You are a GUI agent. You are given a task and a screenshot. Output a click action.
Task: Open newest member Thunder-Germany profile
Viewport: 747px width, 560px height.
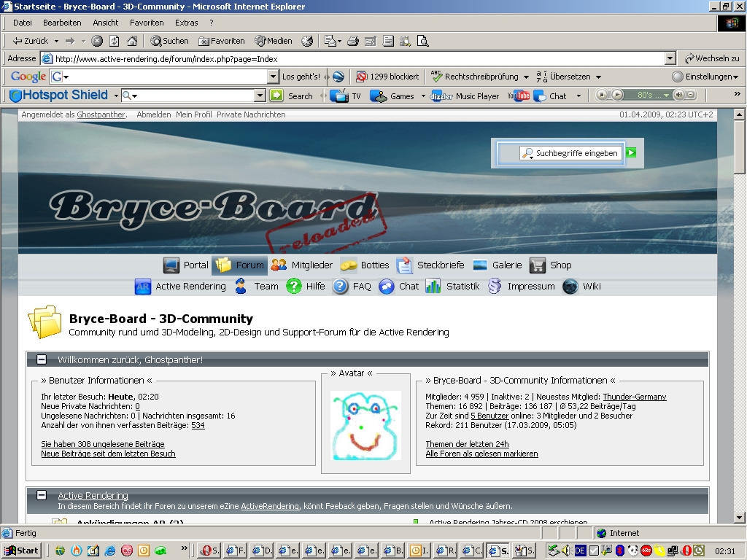(635, 397)
